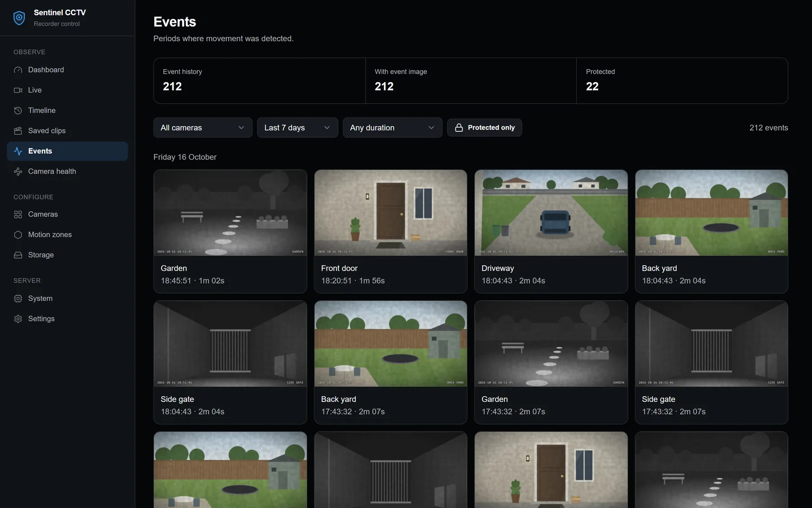Open the Back yard 17:43:32 event thumbnail

pyautogui.click(x=391, y=344)
